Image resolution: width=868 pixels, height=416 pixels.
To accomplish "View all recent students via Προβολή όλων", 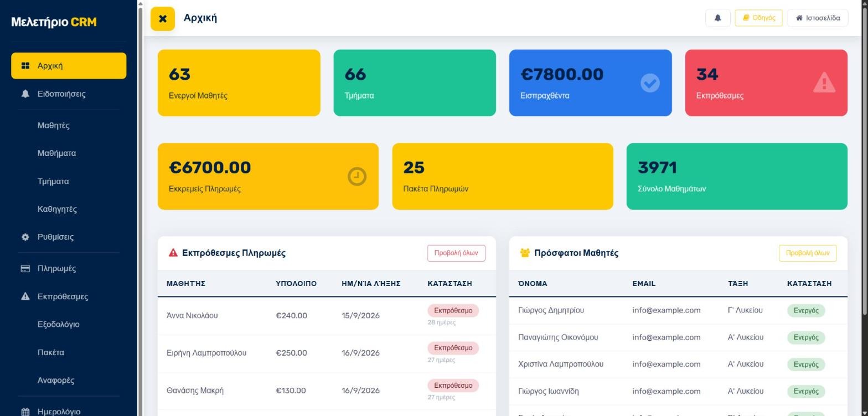I will click(808, 253).
